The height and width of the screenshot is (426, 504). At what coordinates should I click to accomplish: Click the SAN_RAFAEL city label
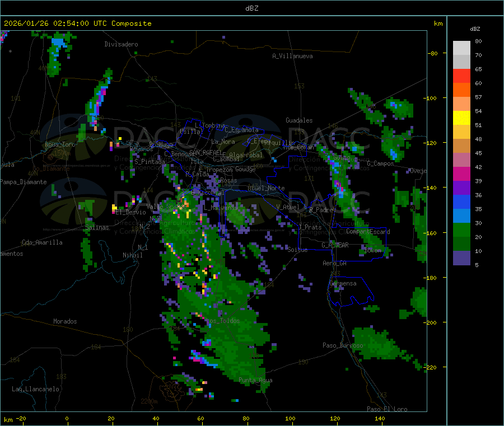(206, 152)
